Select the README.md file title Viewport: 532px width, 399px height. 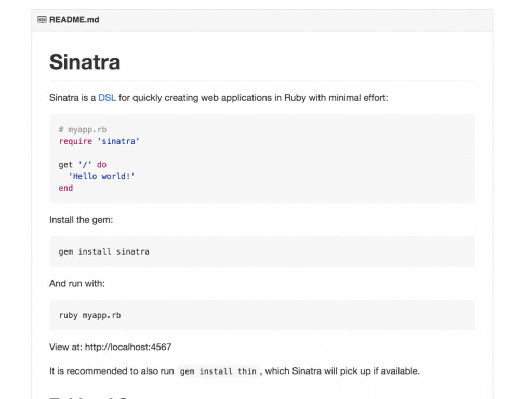(x=74, y=20)
